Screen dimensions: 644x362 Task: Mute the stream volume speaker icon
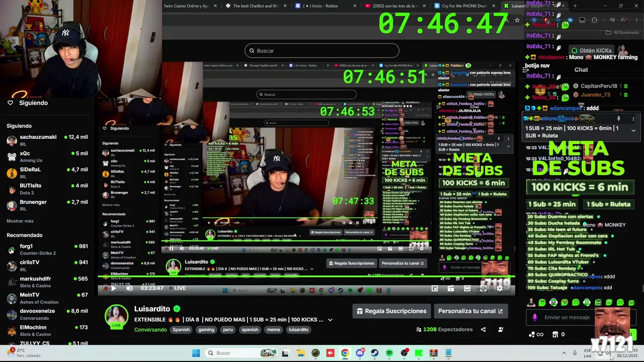pos(129,288)
